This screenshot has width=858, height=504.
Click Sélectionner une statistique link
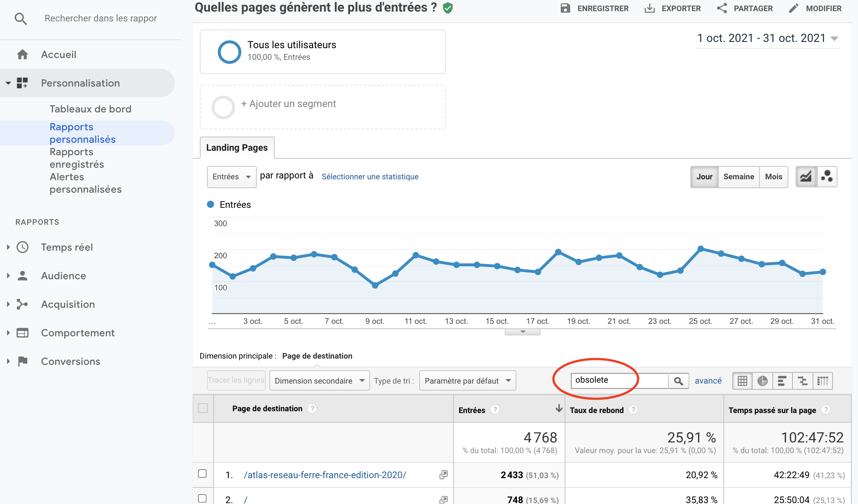(370, 177)
